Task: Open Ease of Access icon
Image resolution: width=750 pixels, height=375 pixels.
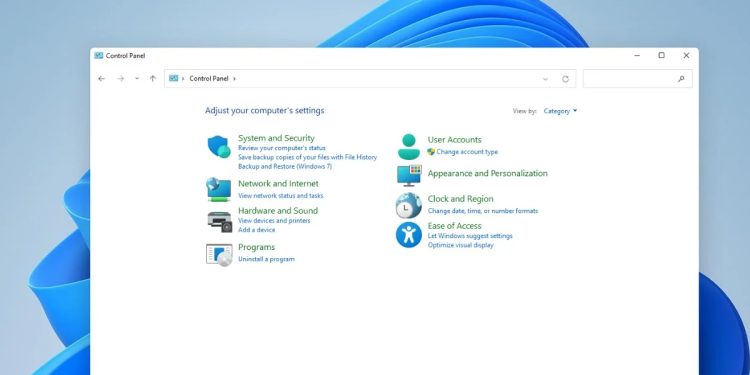Action: (x=408, y=235)
